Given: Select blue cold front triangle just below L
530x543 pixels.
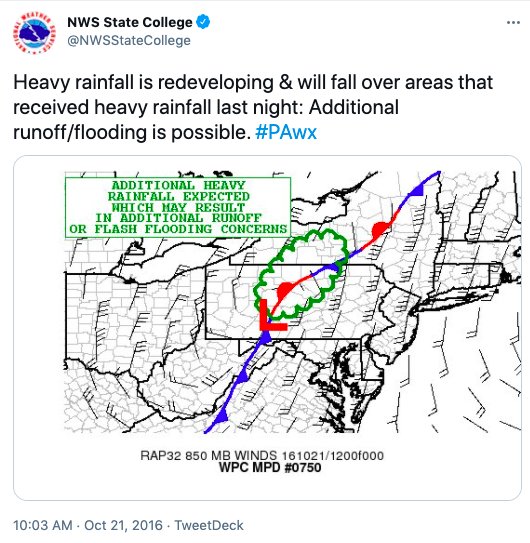Looking at the screenshot, I should pos(266,337).
